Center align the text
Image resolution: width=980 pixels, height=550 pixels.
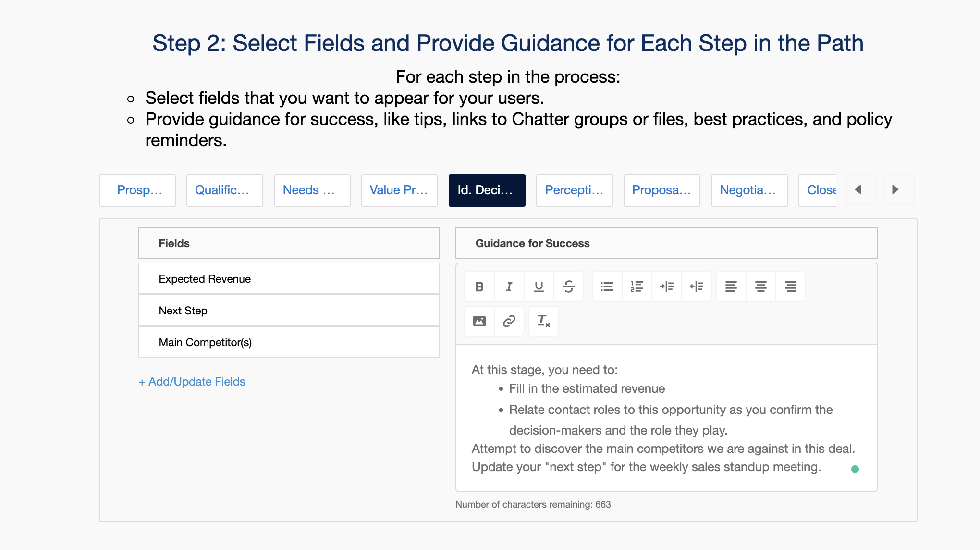tap(760, 287)
